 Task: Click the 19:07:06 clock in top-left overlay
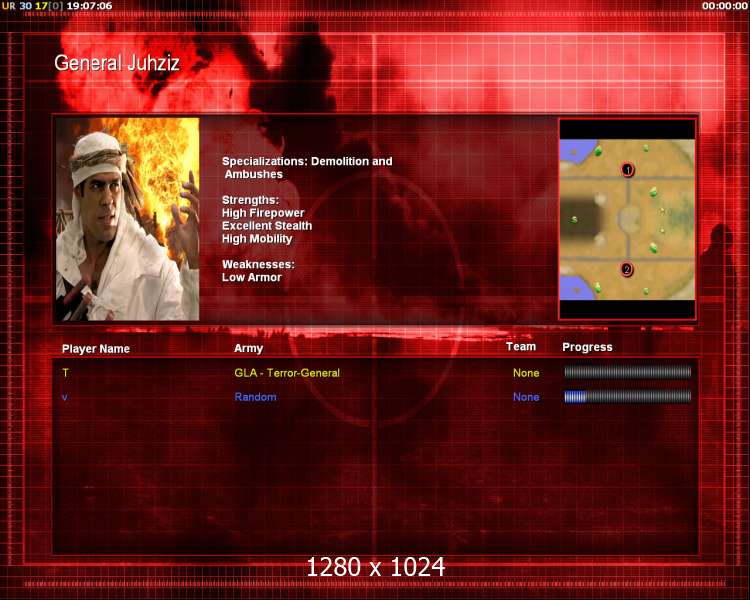click(x=89, y=6)
